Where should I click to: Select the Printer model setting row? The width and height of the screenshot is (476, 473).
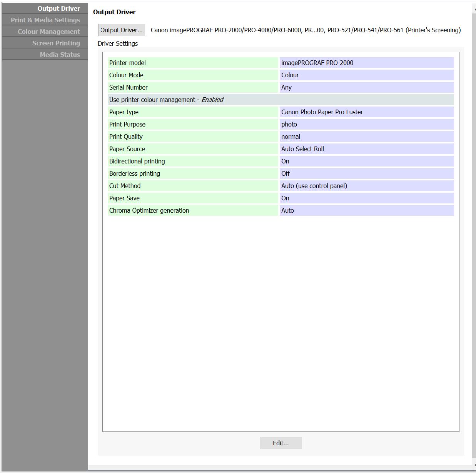tap(192, 63)
